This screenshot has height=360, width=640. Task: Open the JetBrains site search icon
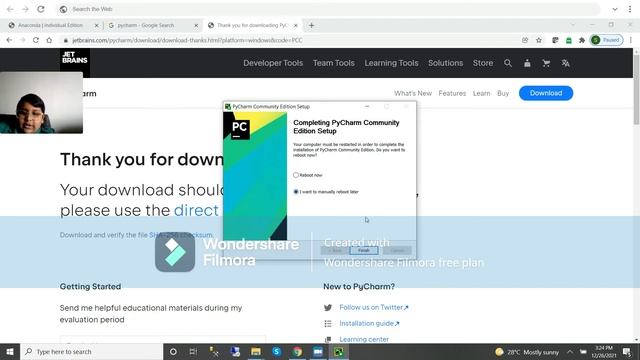click(508, 63)
